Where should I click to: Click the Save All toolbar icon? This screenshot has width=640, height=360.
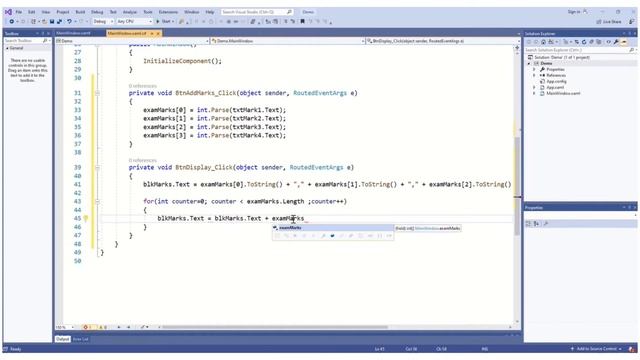[59, 21]
